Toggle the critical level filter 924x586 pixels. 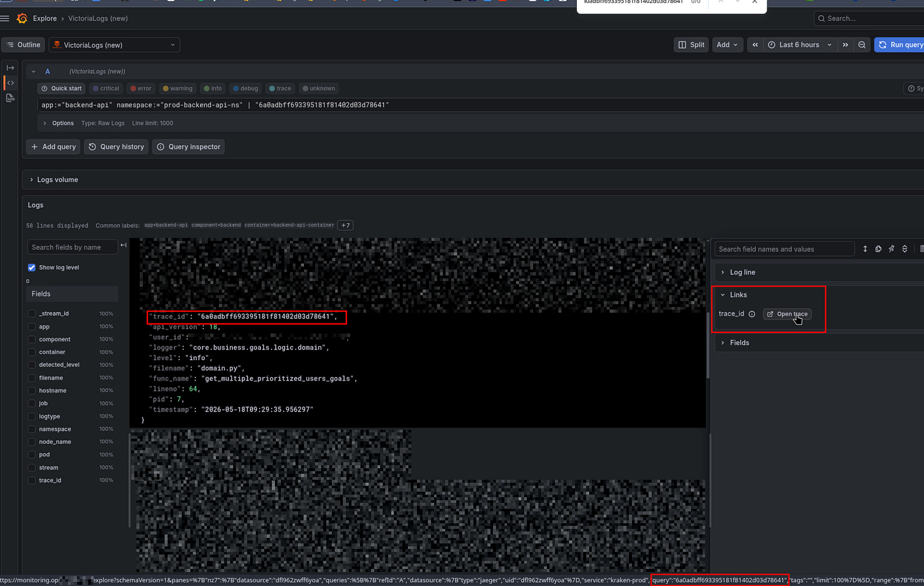(106, 88)
